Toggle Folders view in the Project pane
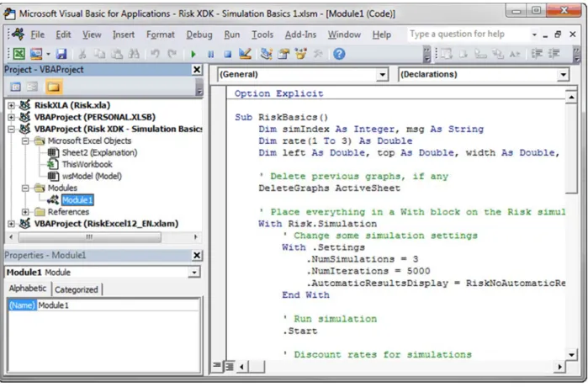588x387 pixels. [x=53, y=87]
